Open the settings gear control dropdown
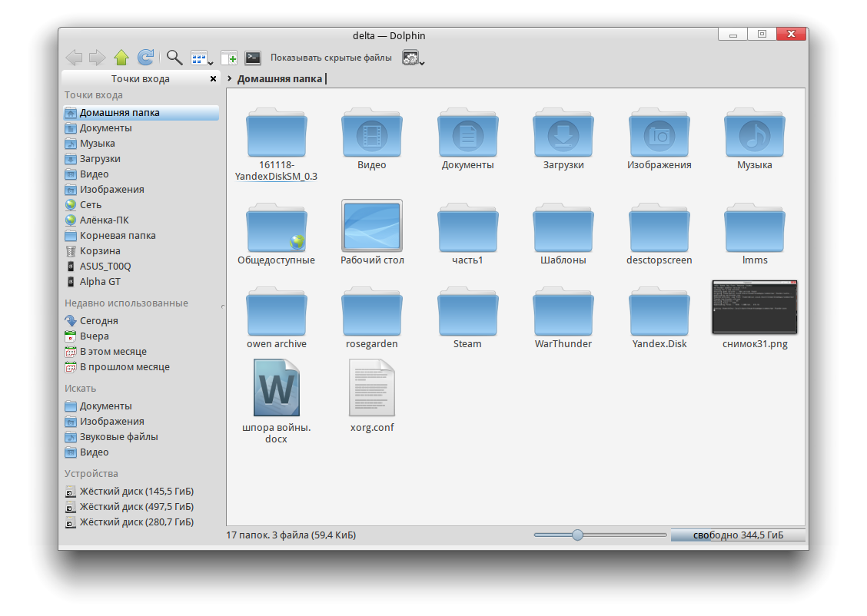The image size is (867, 616). pos(414,58)
